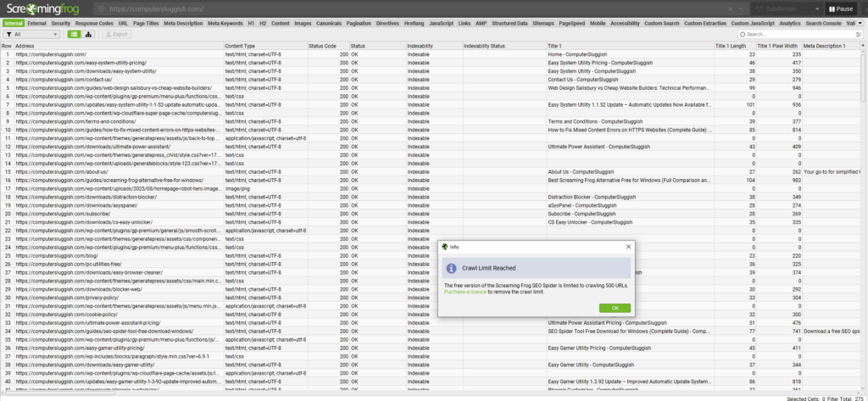The height and width of the screenshot is (401, 868).
Task: Open the Page Titles tab
Action: coord(146,23)
